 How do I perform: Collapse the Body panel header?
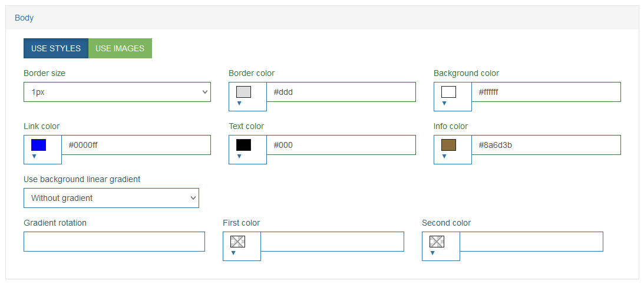point(24,18)
